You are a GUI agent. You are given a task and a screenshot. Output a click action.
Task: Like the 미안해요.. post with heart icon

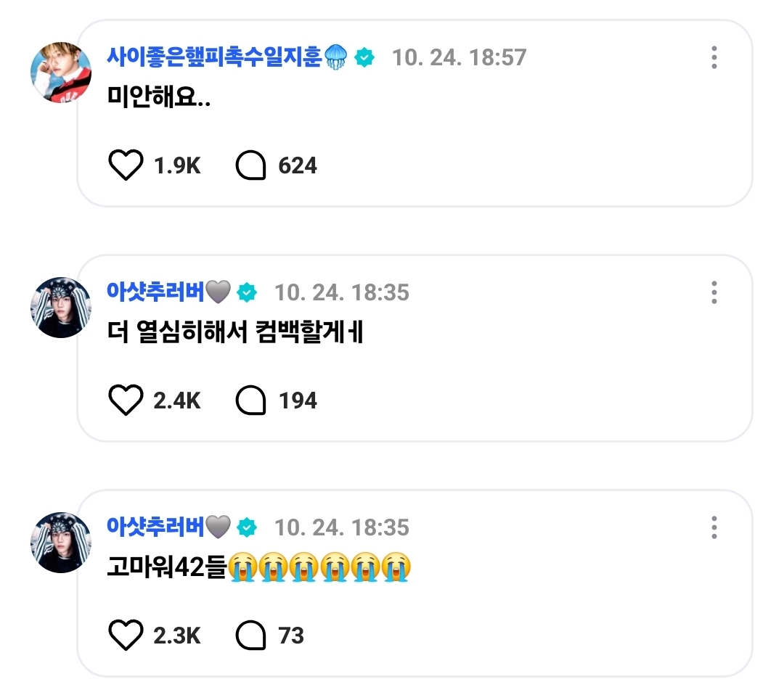pyautogui.click(x=126, y=165)
